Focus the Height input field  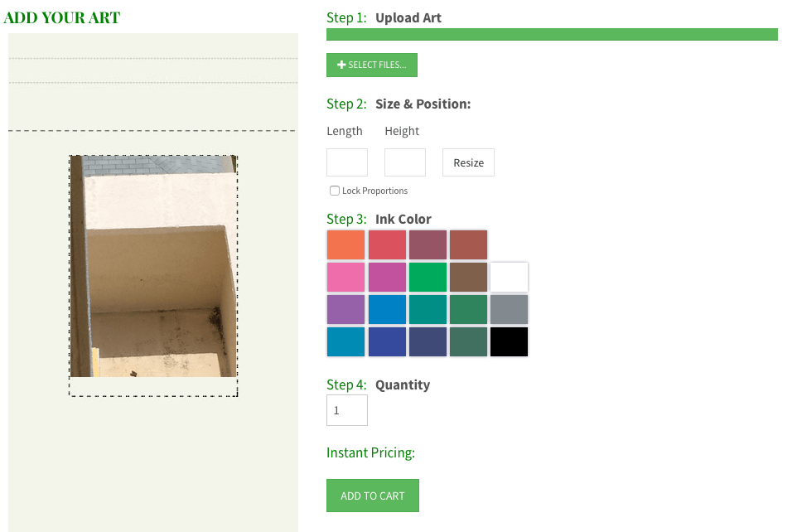point(405,162)
